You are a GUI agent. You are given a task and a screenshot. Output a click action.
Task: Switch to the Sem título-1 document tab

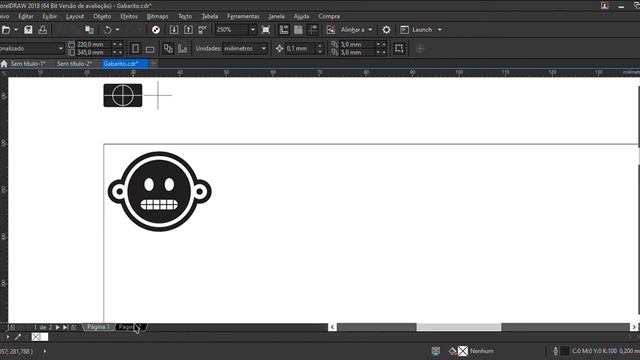tap(28, 64)
